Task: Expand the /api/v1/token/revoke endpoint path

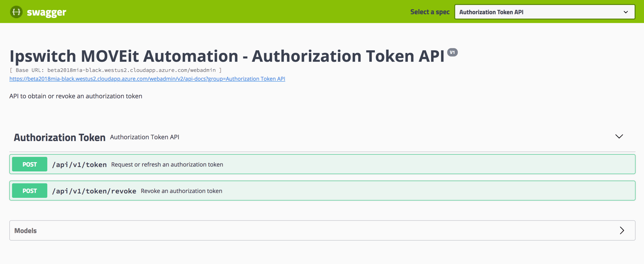Action: click(x=94, y=191)
